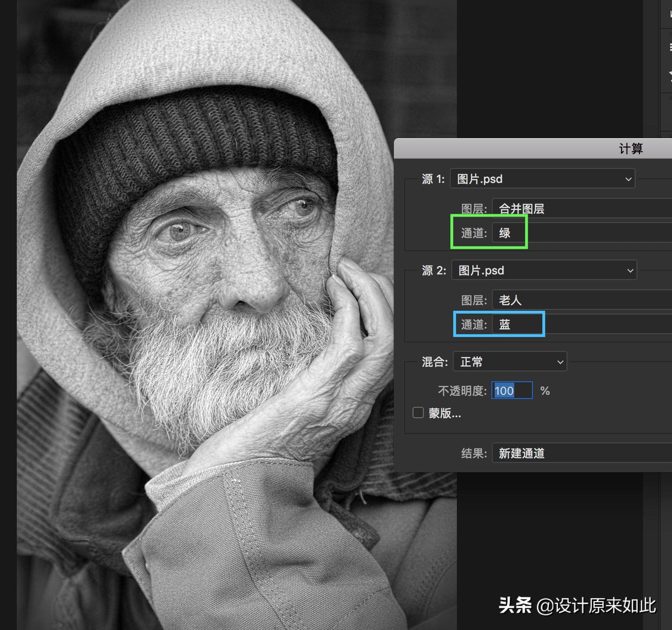672x630 pixels.
Task: Click the @设计原来如此 watermark text
Action: pos(597,604)
